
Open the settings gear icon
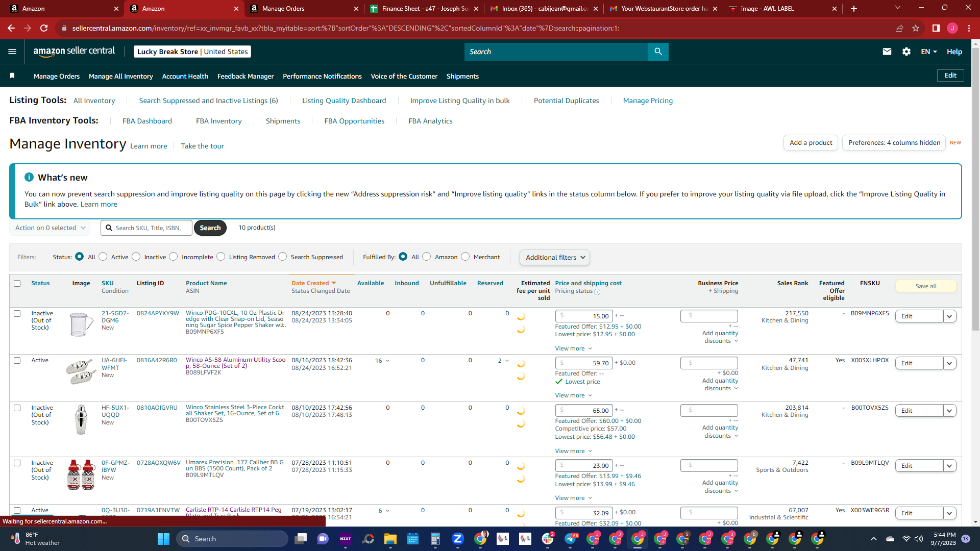pyautogui.click(x=906, y=52)
